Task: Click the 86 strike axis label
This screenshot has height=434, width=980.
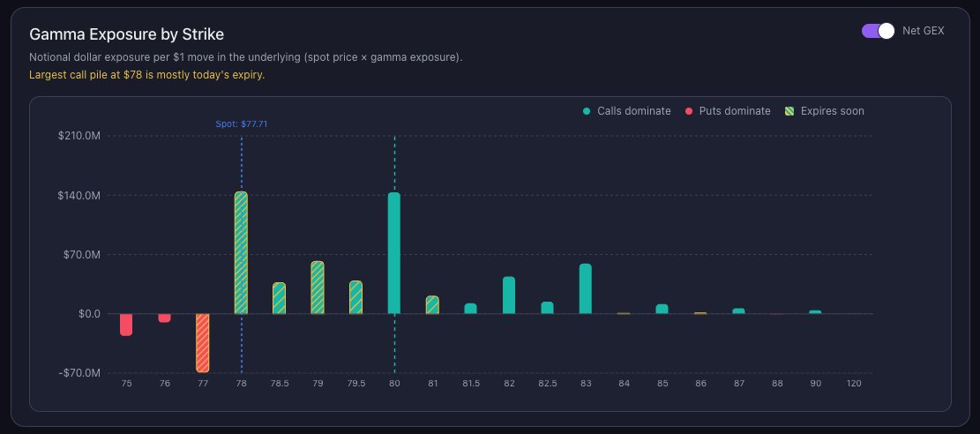Action: [700, 384]
